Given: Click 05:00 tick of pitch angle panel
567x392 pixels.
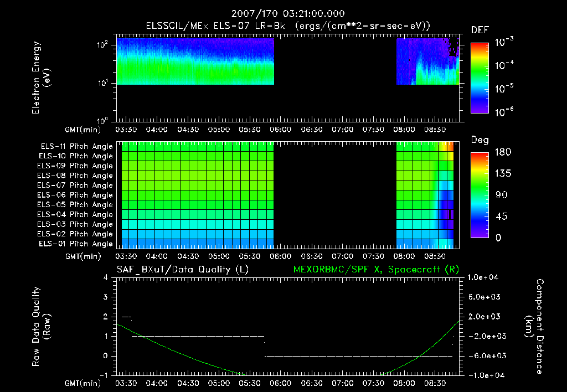Looking at the screenshot, I should [x=219, y=256].
